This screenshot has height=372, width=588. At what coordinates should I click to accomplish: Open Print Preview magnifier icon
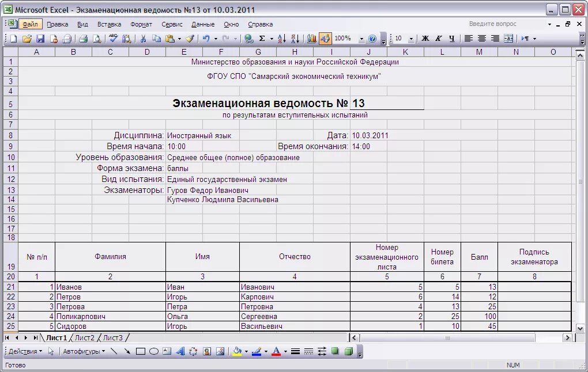coord(97,38)
